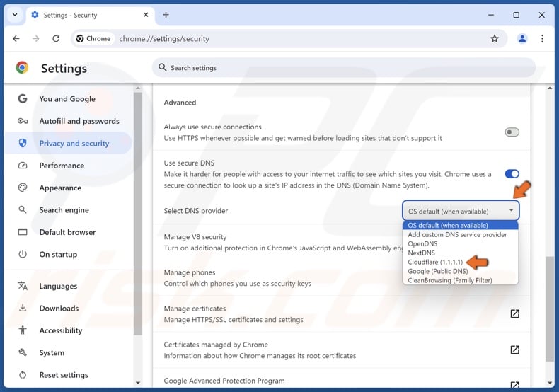Open Search engine settings
This screenshot has width=559, height=392.
pos(68,210)
